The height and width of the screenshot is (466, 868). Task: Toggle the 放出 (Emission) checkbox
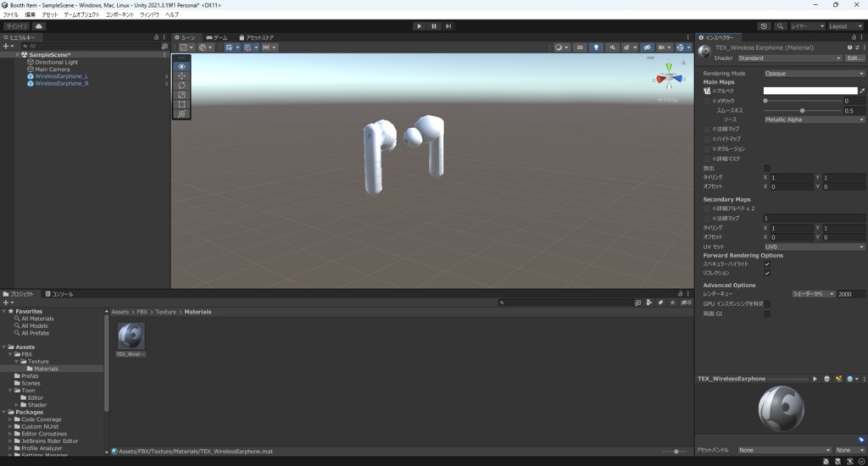pyautogui.click(x=766, y=169)
